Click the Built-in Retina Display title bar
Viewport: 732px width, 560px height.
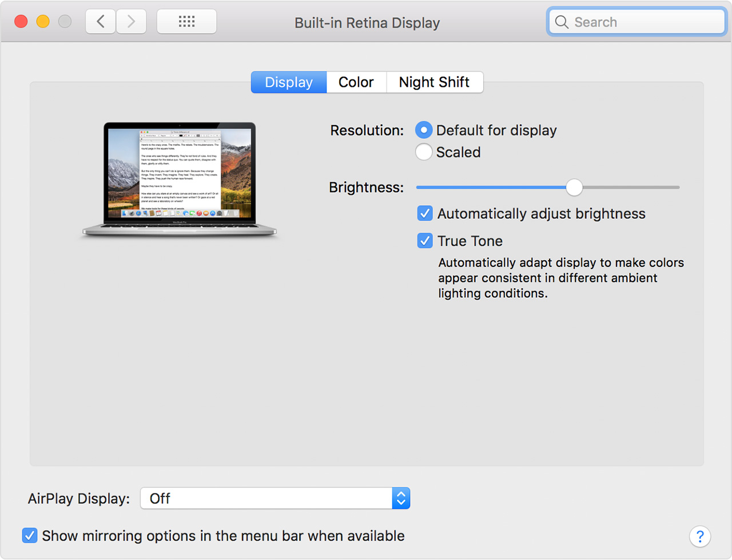[367, 22]
